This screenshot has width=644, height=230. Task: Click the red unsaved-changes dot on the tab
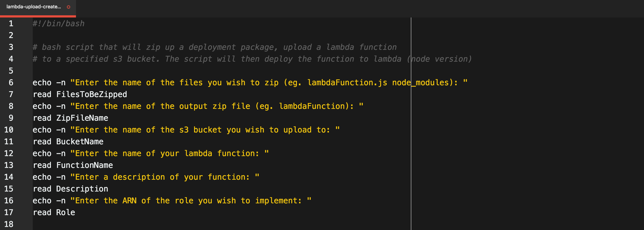(69, 7)
